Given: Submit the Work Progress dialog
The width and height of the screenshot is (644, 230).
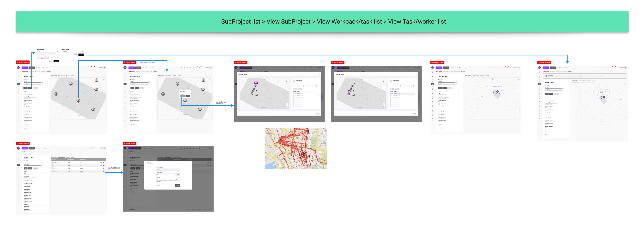Looking at the screenshot, I should point(177,186).
